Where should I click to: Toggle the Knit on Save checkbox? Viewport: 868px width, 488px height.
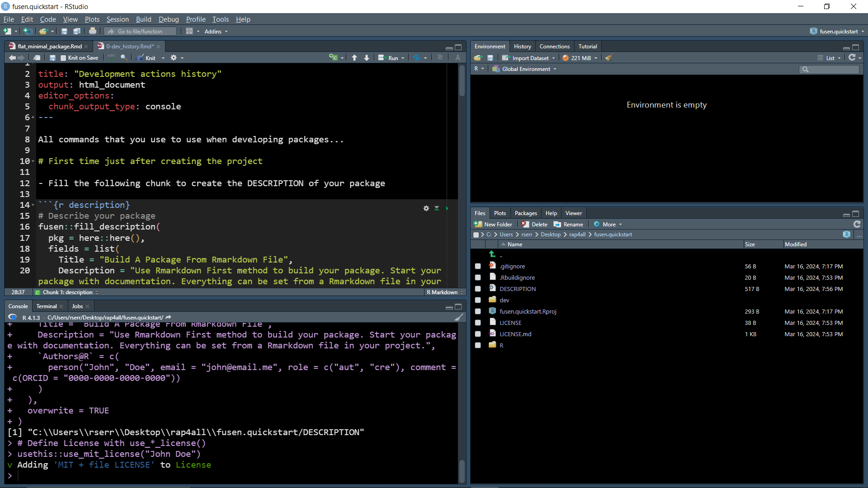(x=63, y=58)
